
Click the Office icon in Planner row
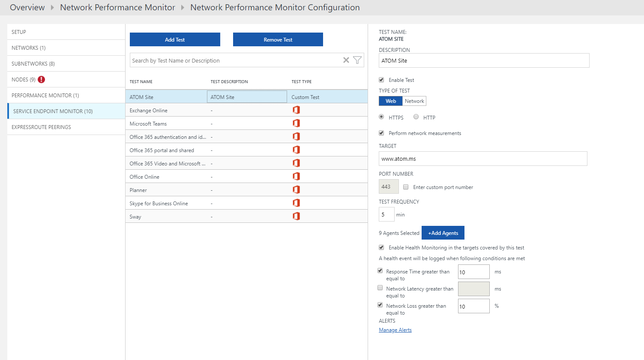point(296,190)
